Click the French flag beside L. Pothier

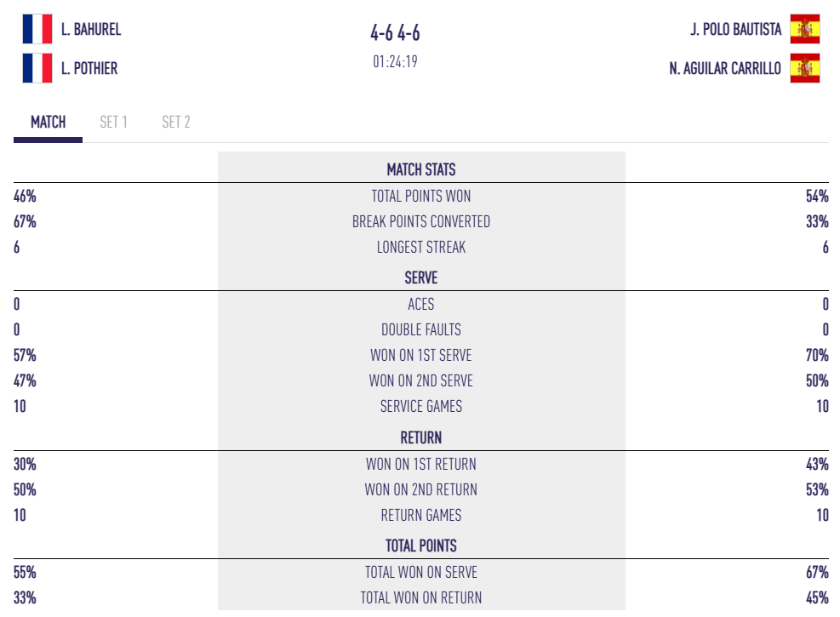click(x=37, y=68)
